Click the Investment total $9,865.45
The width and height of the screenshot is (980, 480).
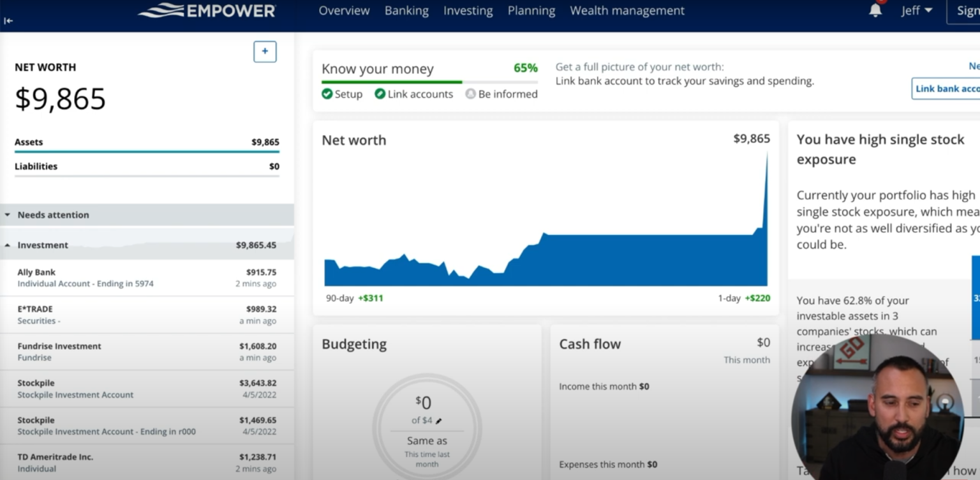point(256,245)
